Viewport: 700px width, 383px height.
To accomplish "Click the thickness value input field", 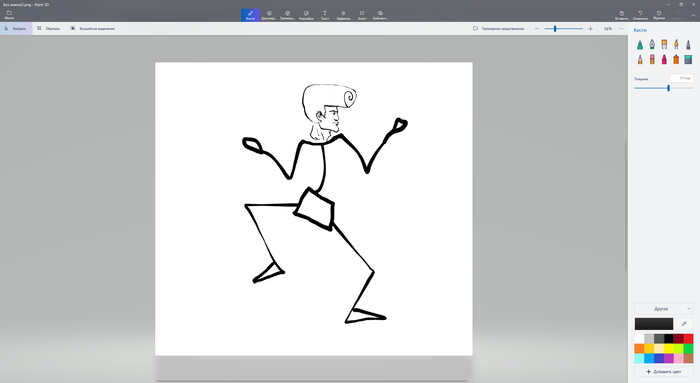I will coord(682,79).
